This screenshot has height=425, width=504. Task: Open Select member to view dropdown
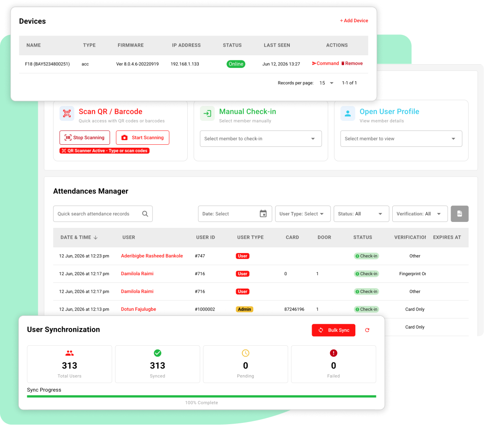(401, 139)
